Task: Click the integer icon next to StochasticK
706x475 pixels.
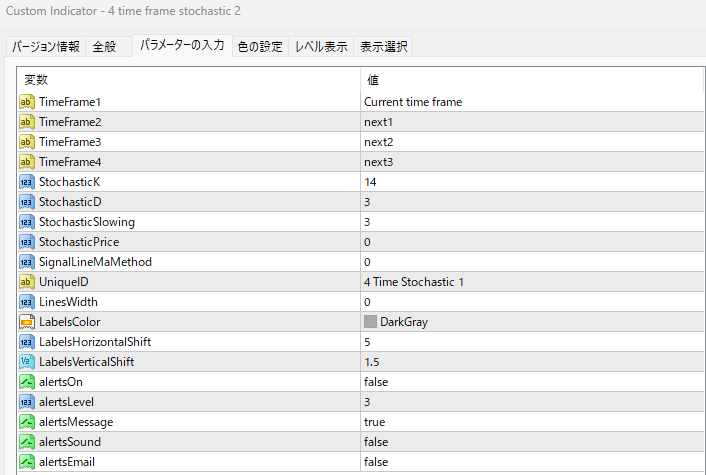Action: (x=27, y=182)
